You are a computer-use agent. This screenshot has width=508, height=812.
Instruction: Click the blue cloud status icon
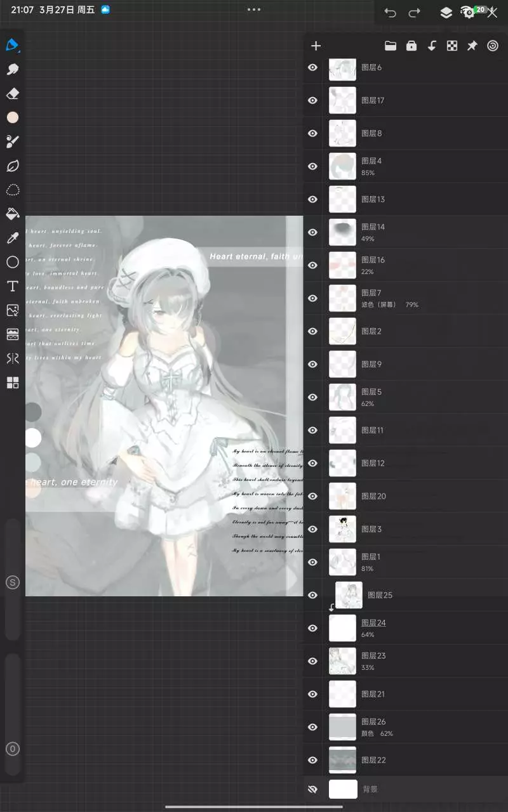pyautogui.click(x=105, y=10)
